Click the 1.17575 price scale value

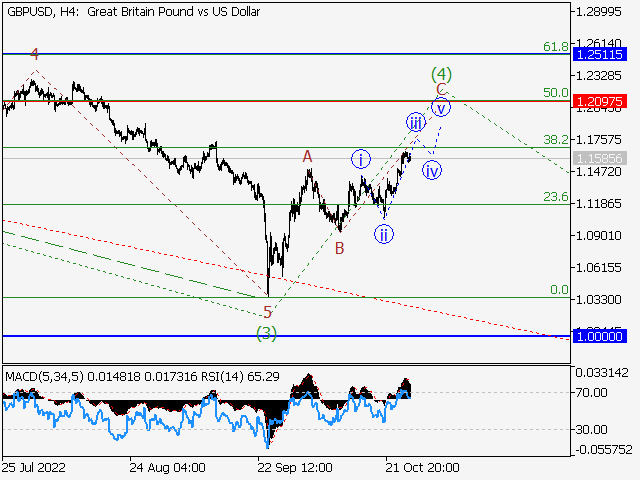599,140
